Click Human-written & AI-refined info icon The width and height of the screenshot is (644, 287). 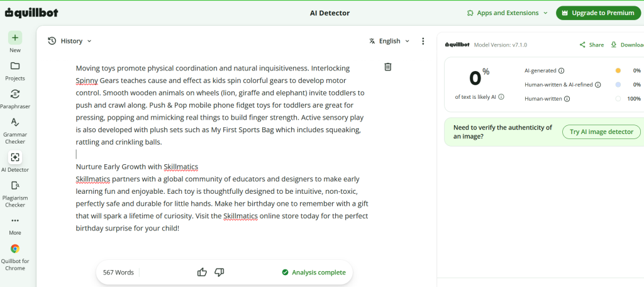coord(598,85)
